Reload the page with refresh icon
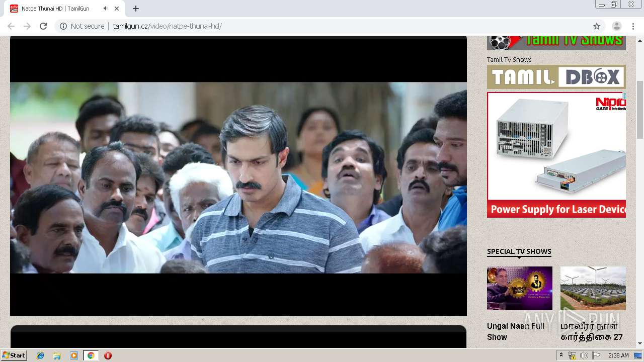 pyautogui.click(x=43, y=26)
